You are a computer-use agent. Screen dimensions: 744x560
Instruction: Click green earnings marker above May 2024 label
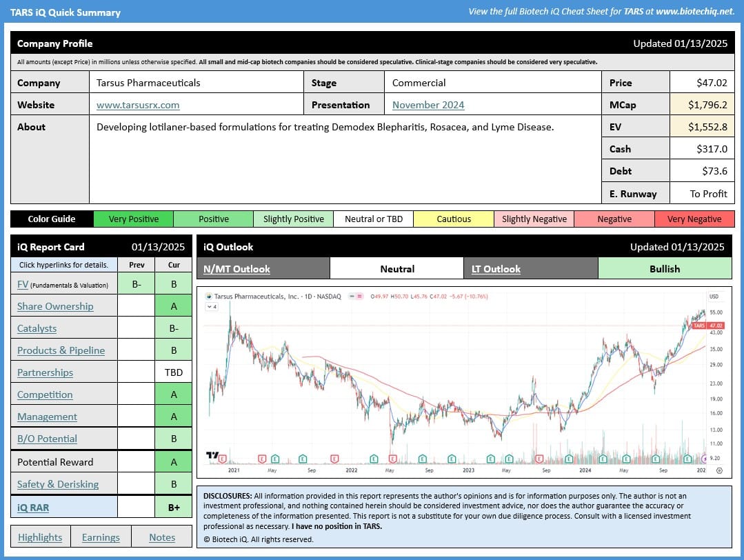pyautogui.click(x=626, y=459)
